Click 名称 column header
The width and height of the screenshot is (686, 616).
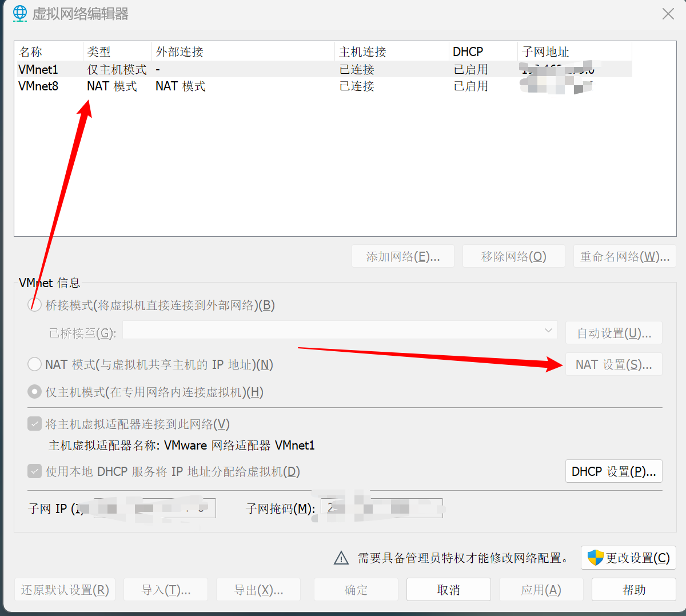pos(49,51)
